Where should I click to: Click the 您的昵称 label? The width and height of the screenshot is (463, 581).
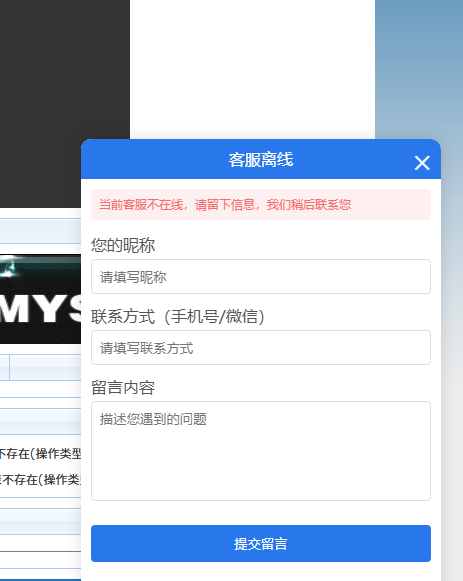(x=123, y=245)
